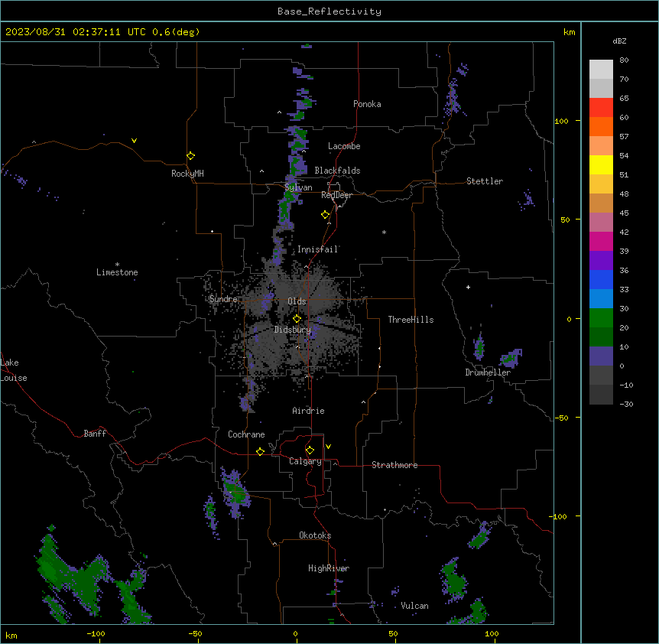Screen dimensions: 659x644
Task: Select the yellow diamond marker above Calgary label
Action: pos(310,450)
